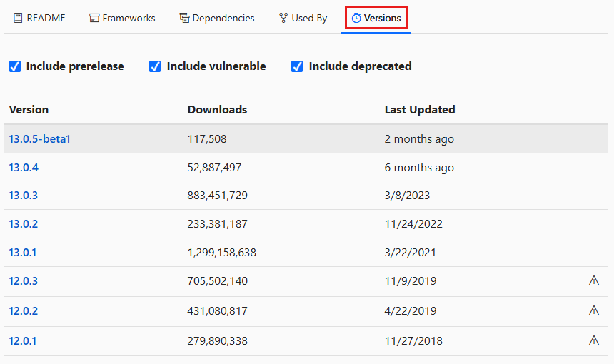Click download count 1,299,158,638
The width and height of the screenshot is (614, 364).
222,253
